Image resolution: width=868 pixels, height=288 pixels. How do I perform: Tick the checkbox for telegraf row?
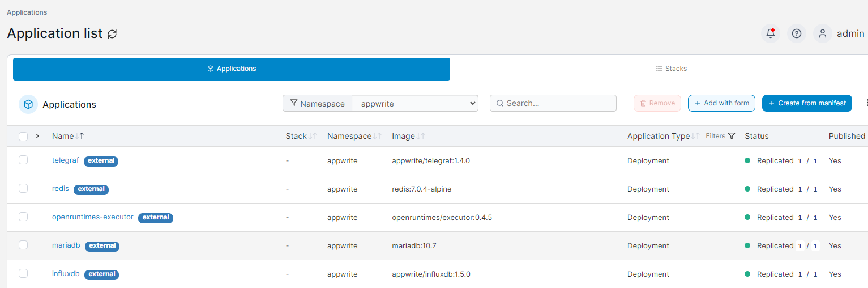pos(23,160)
